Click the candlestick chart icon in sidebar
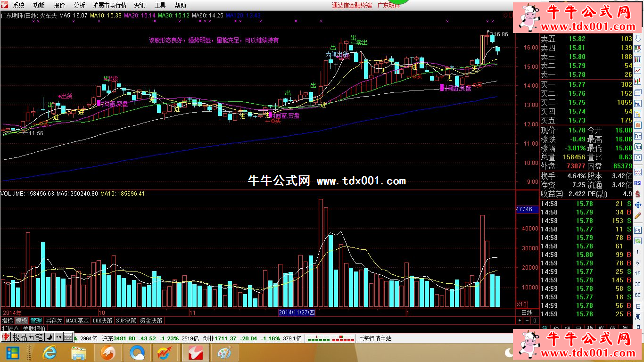Screen dimensions: 644x362 [637, 81]
